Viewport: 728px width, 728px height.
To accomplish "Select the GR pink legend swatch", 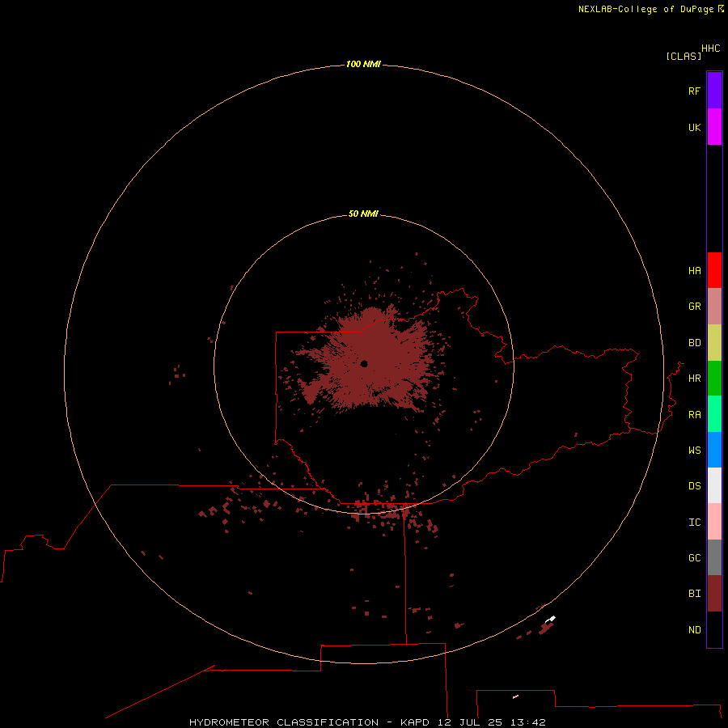I will click(x=714, y=307).
